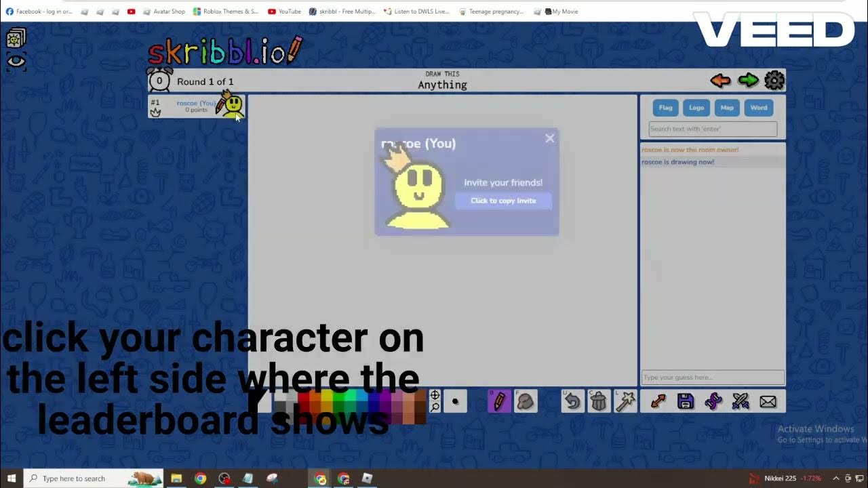Click the skribbl.io logo

tap(224, 51)
